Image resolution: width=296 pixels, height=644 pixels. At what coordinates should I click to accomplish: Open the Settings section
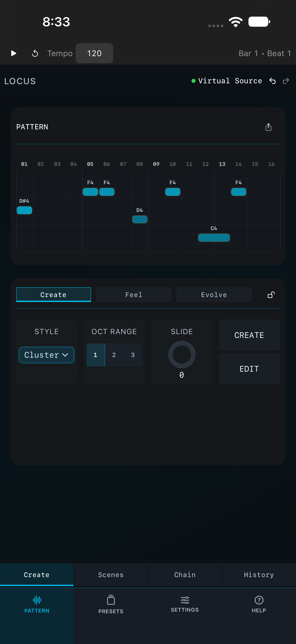click(185, 604)
